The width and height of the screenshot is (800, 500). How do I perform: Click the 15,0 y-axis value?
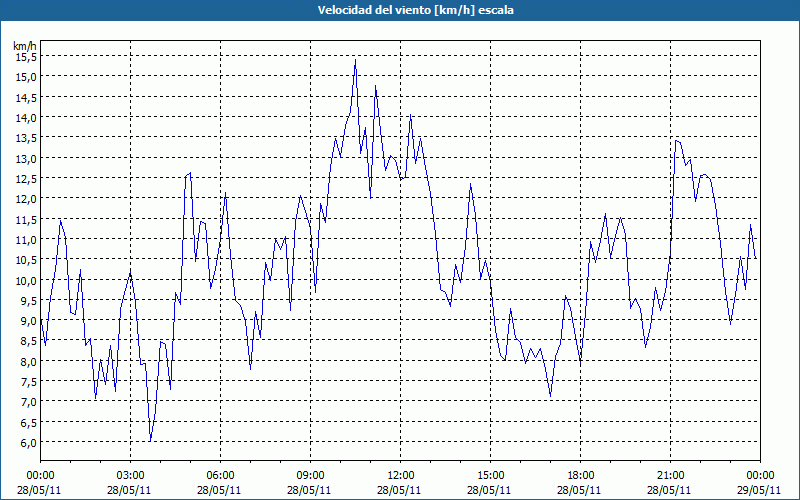[x=26, y=77]
